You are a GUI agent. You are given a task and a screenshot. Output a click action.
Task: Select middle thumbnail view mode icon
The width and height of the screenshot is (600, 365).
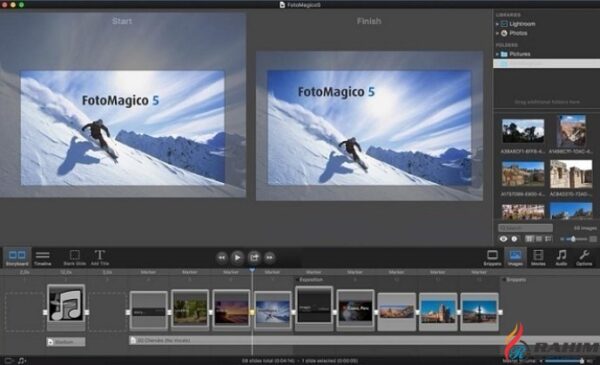tap(539, 239)
